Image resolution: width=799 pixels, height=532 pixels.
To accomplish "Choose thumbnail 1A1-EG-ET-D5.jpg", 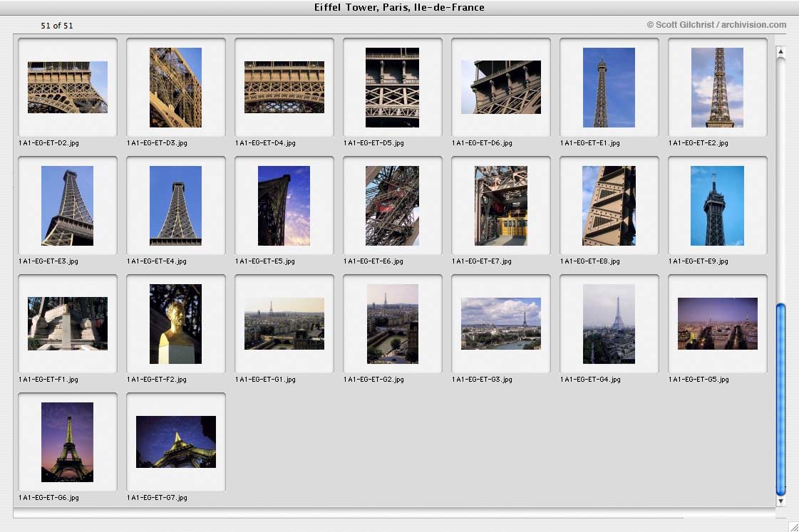I will (x=392, y=88).
